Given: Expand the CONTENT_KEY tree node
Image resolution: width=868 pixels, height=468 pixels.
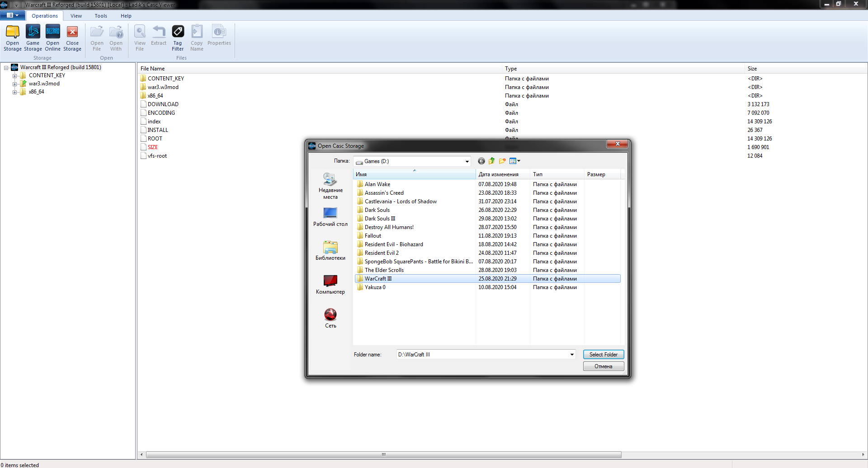Looking at the screenshot, I should pyautogui.click(x=15, y=76).
